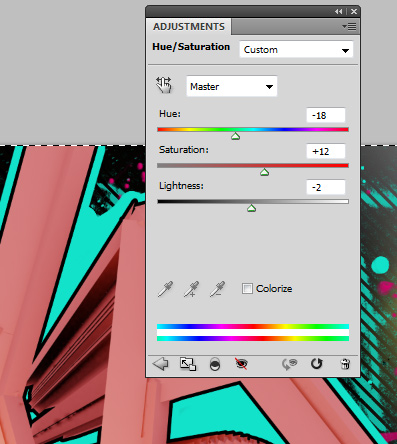Image resolution: width=397 pixels, height=444 pixels.
Task: Click the lower output color bar
Action: coord(253,338)
